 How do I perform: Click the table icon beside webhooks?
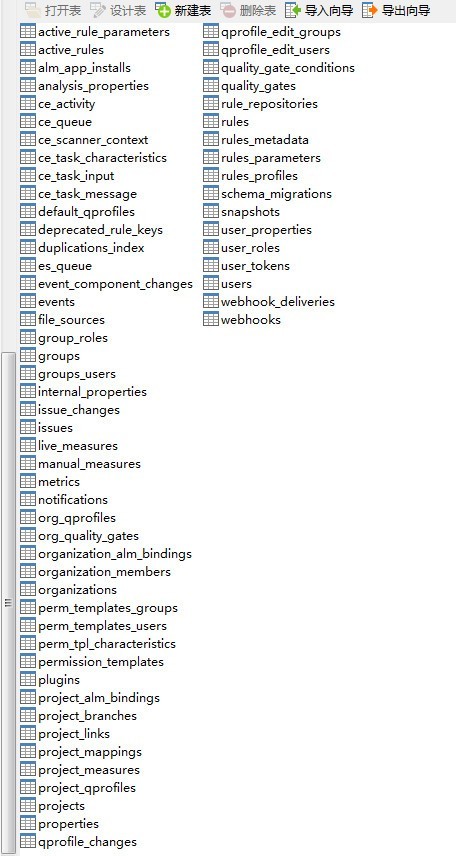pos(211,320)
